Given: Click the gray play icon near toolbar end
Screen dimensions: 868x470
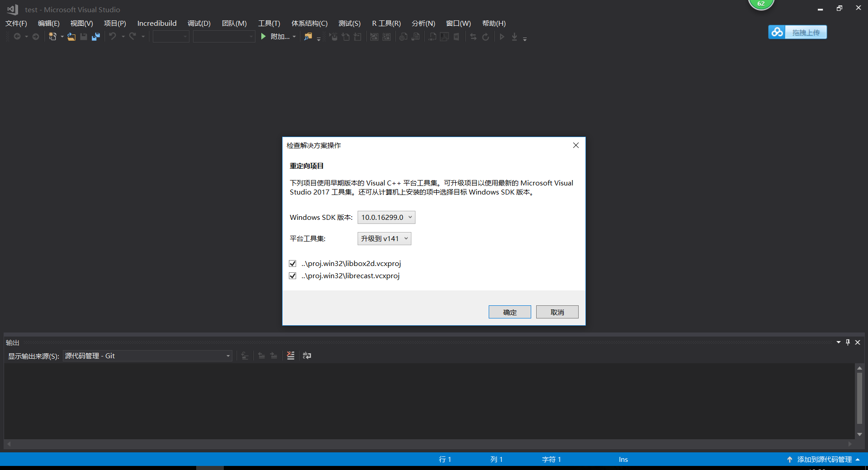Looking at the screenshot, I should click(502, 37).
